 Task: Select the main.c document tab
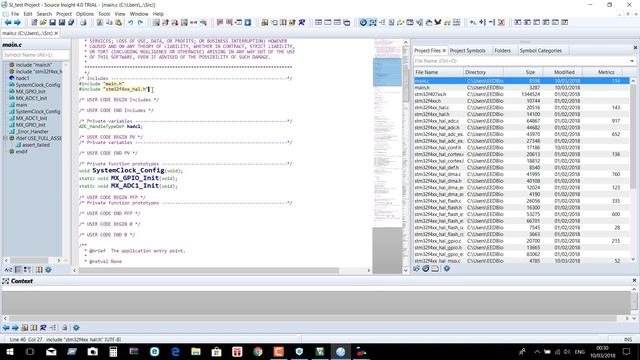click(27, 33)
